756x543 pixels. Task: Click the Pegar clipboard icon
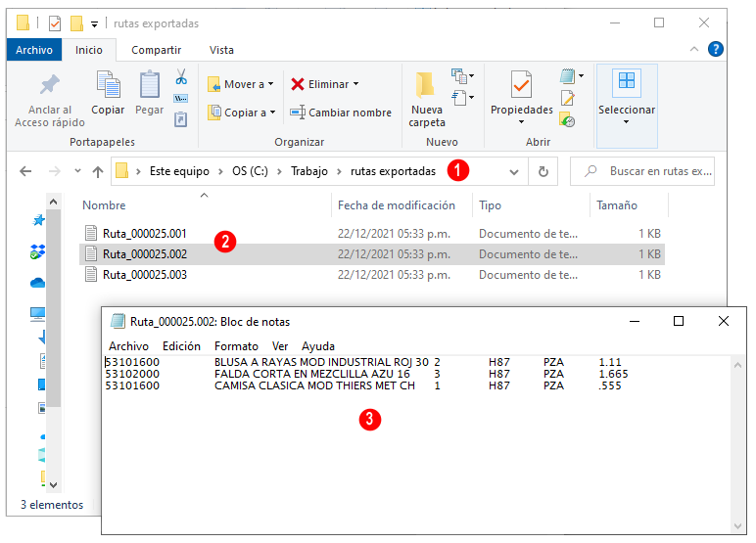coord(150,84)
